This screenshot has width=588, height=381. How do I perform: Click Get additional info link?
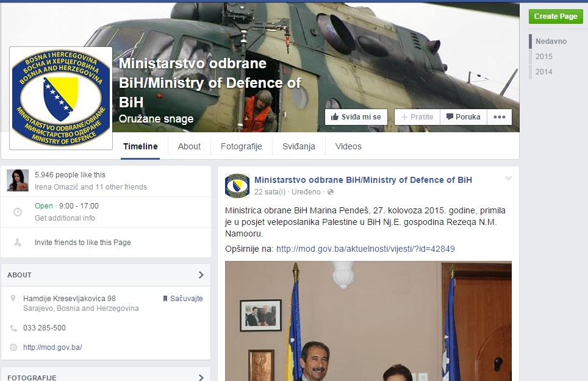65,218
